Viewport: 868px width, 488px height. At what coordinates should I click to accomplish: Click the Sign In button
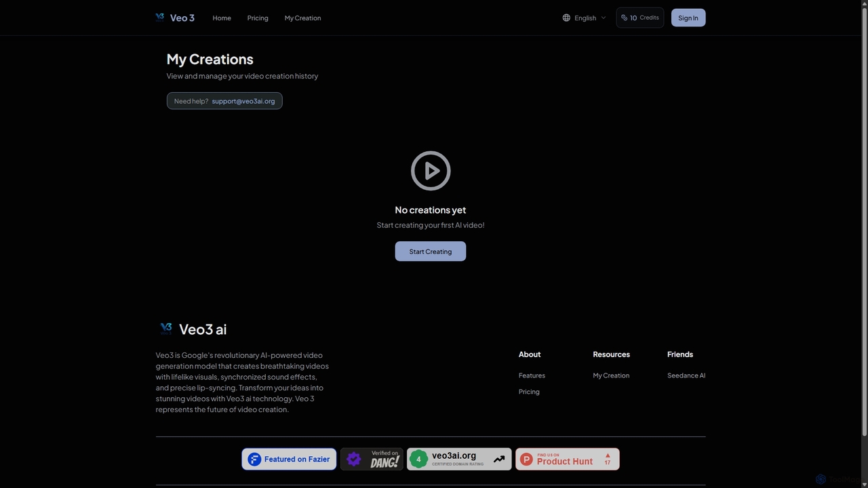(688, 18)
